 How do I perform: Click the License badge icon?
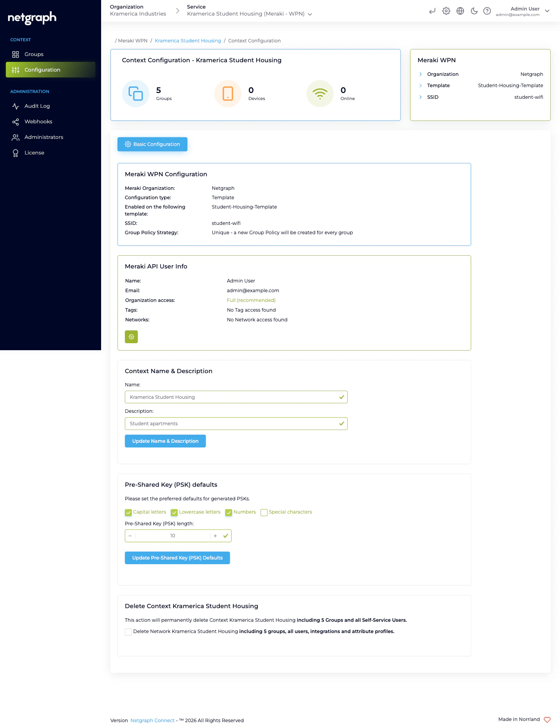[16, 153]
